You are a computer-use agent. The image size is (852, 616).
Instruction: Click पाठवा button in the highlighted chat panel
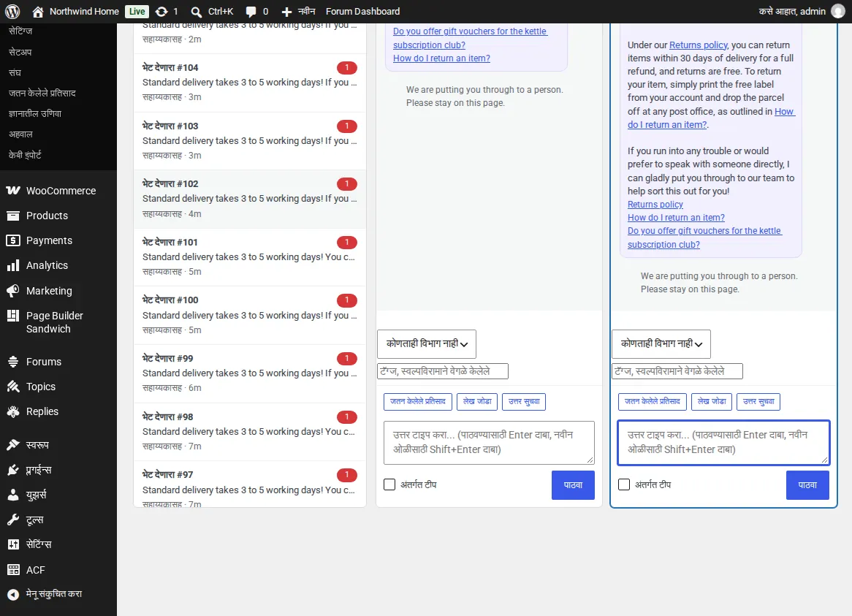(807, 485)
